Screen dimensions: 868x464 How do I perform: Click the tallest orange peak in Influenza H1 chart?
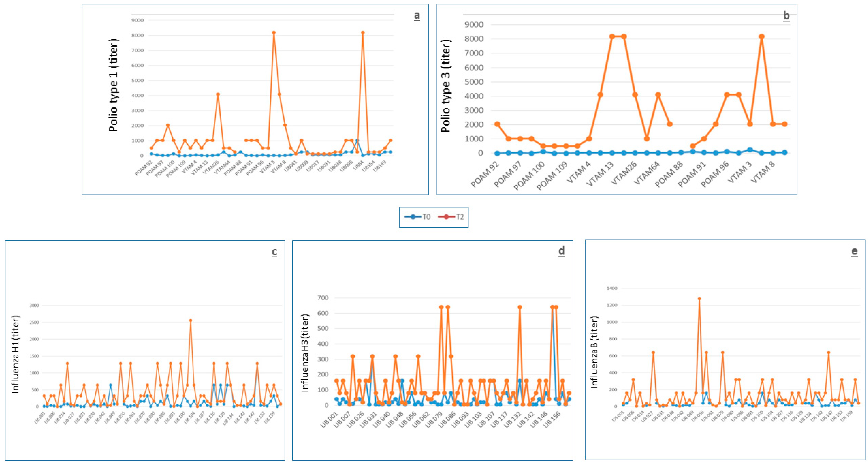pyautogui.click(x=190, y=320)
